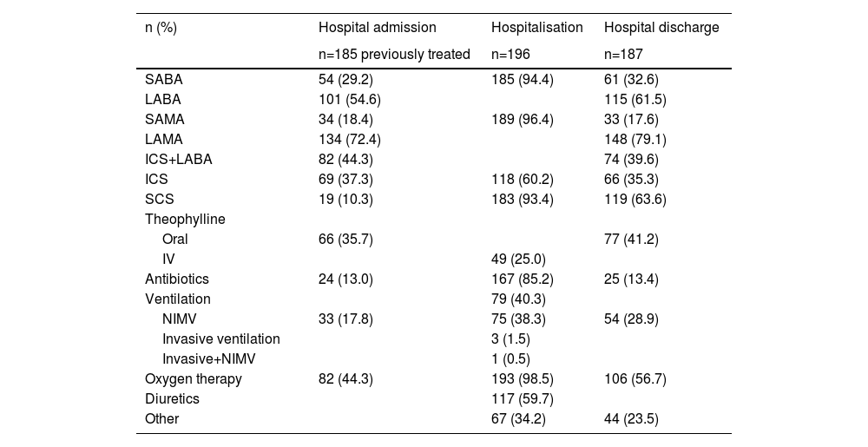Click the Diuretics row label

point(172,399)
